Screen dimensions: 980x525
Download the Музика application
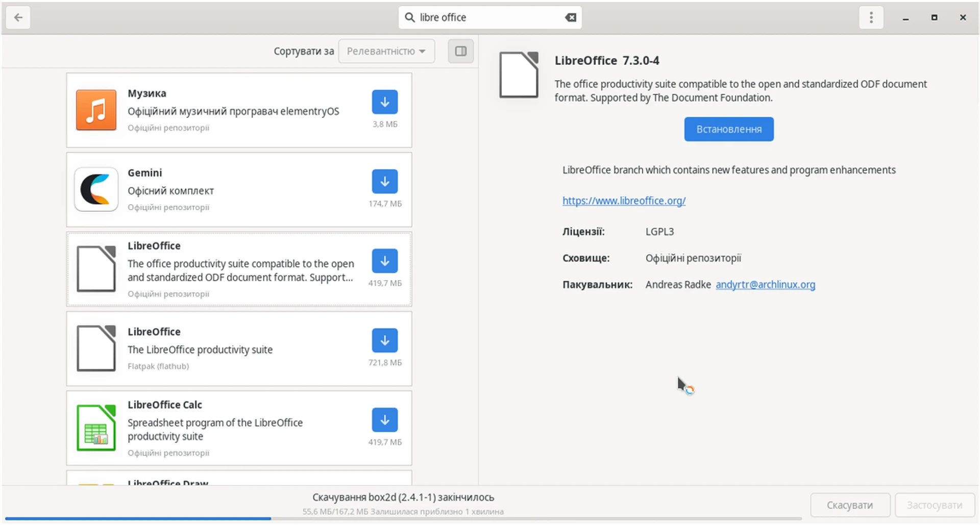pos(384,102)
